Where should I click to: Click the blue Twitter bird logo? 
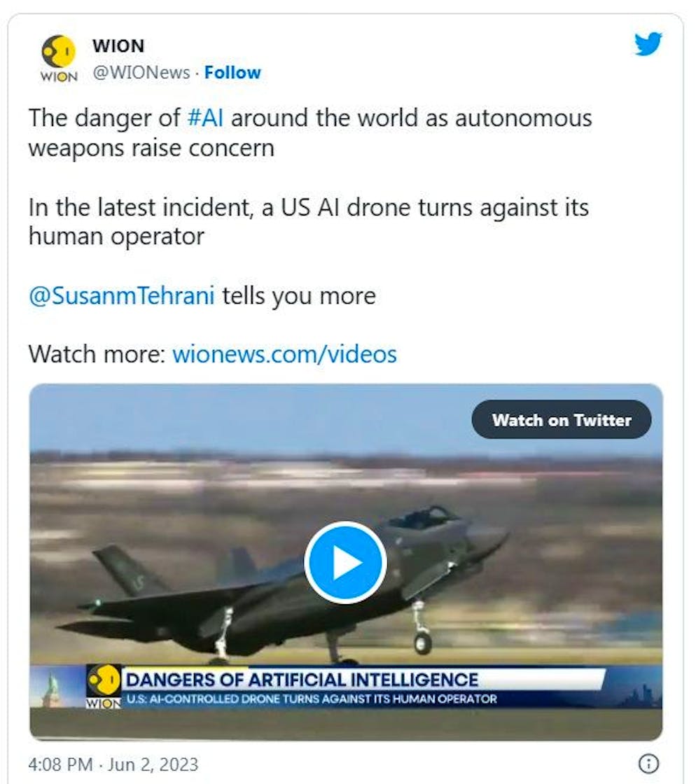[x=648, y=45]
